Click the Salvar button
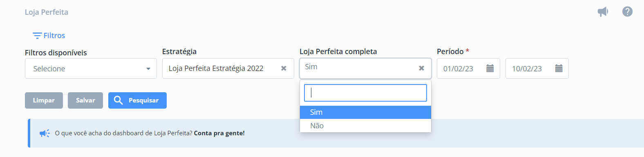This screenshot has height=157, width=644. click(x=85, y=100)
